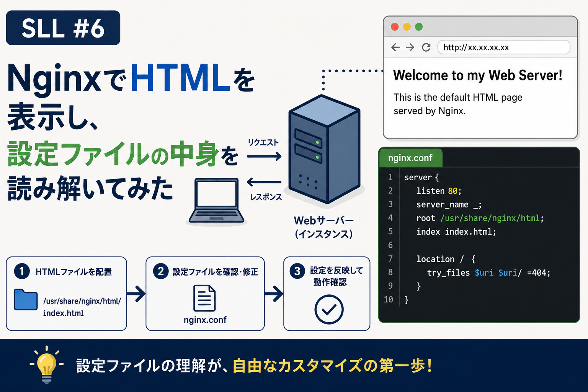
Task: Click the /usr/share/nginx/html/ index.html path
Action: (82, 307)
